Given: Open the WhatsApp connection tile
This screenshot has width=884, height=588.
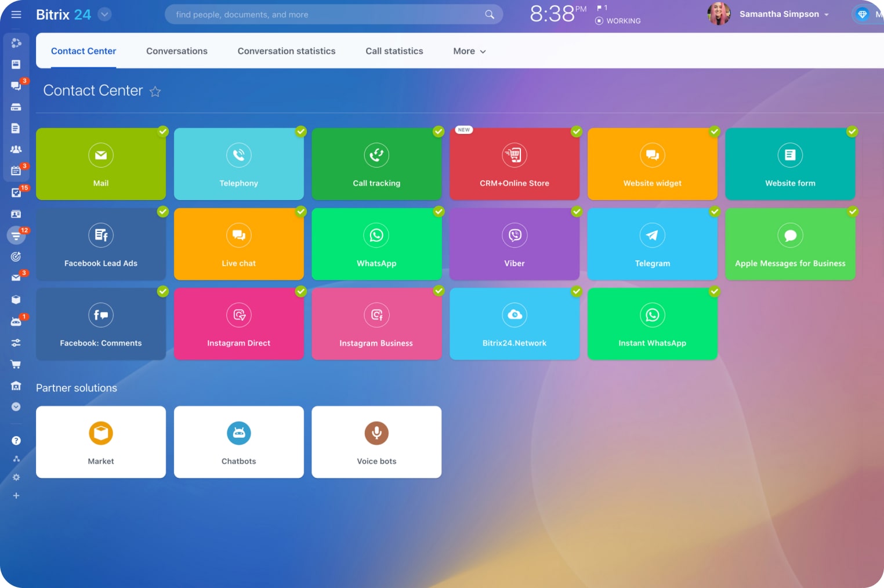Looking at the screenshot, I should [376, 244].
